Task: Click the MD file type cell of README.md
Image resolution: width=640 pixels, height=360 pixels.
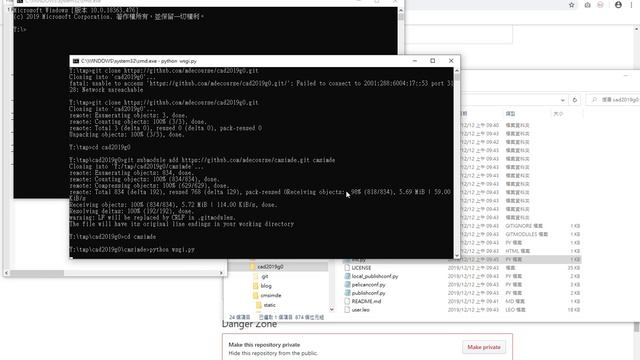Action: coord(515,301)
